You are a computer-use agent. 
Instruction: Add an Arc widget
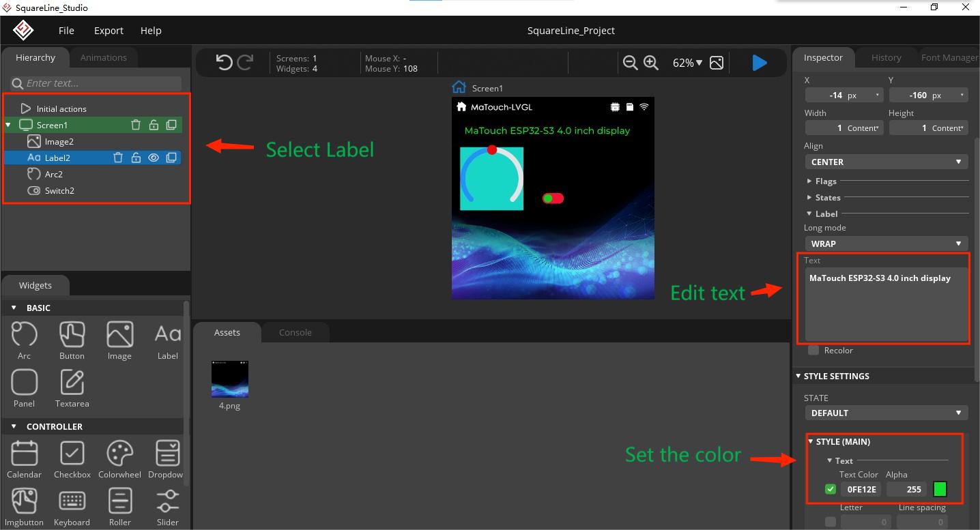[x=24, y=340]
